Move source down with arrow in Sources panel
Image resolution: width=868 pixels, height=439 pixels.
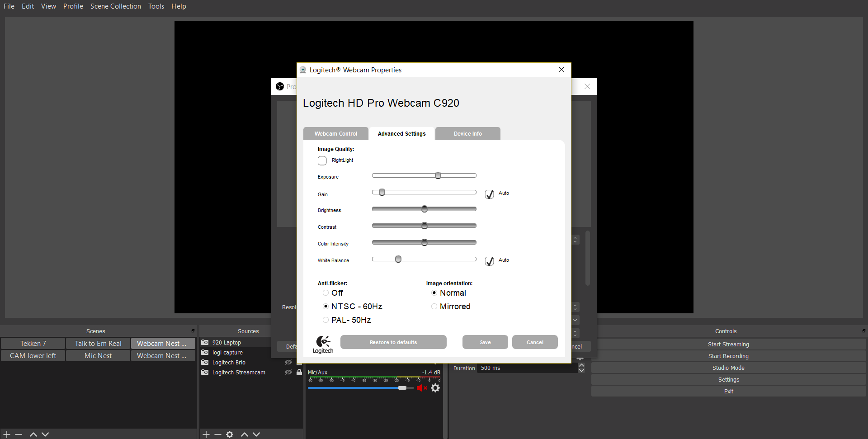(x=256, y=434)
